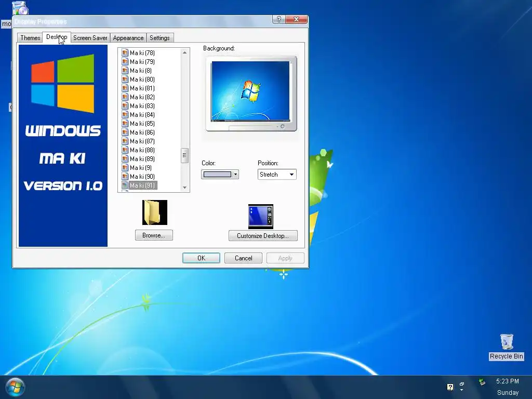Click the disc icon on the desktop

pos(20,7)
